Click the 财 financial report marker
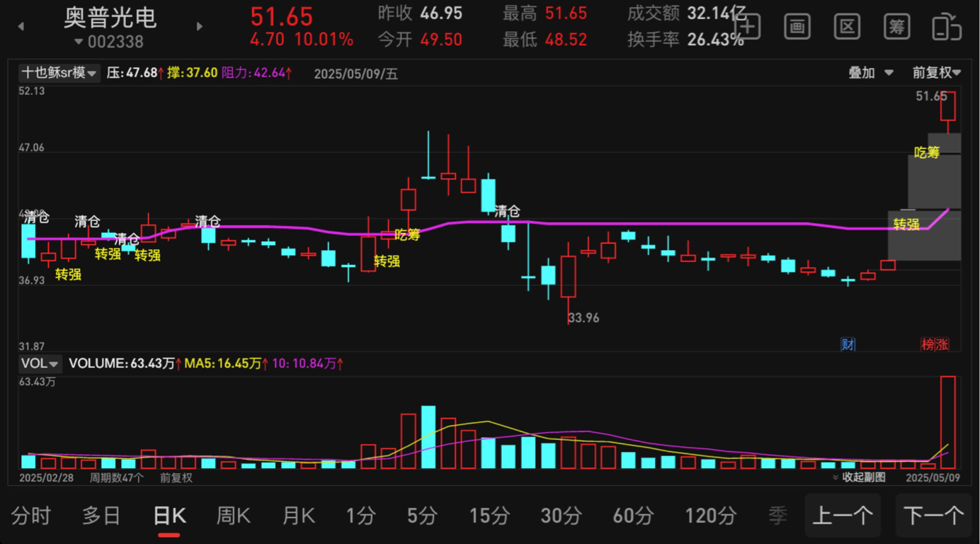 (x=848, y=344)
